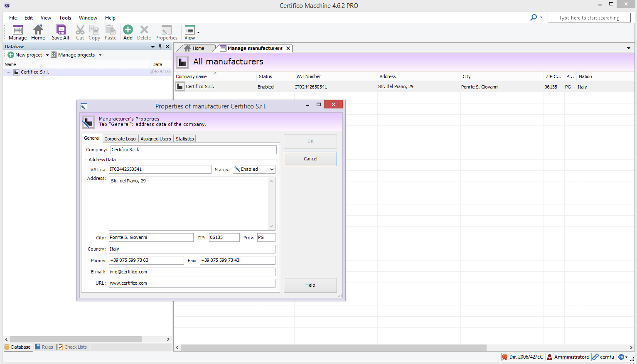Open the View toolbar icon
This screenshot has height=364, width=637.
click(x=190, y=30)
